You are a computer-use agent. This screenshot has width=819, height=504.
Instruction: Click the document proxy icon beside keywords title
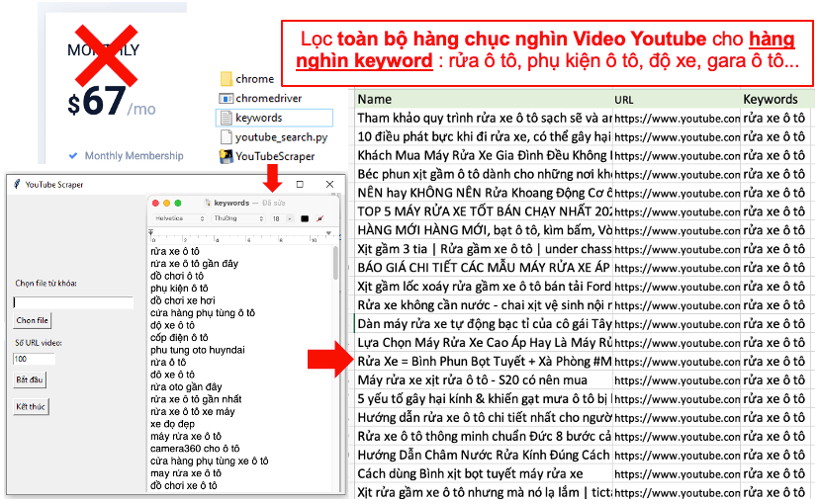(208, 203)
